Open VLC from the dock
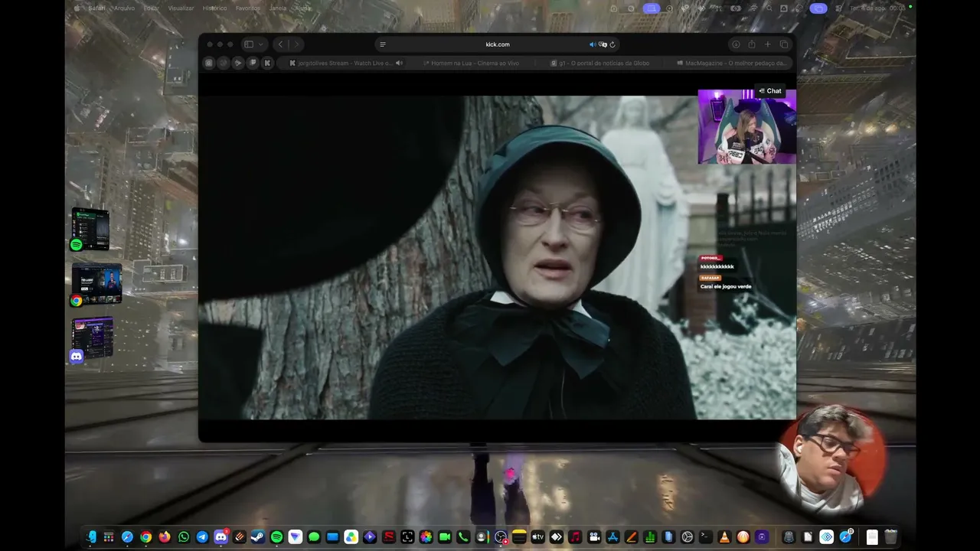Screen dimensions: 980x551 pyautogui.click(x=724, y=537)
